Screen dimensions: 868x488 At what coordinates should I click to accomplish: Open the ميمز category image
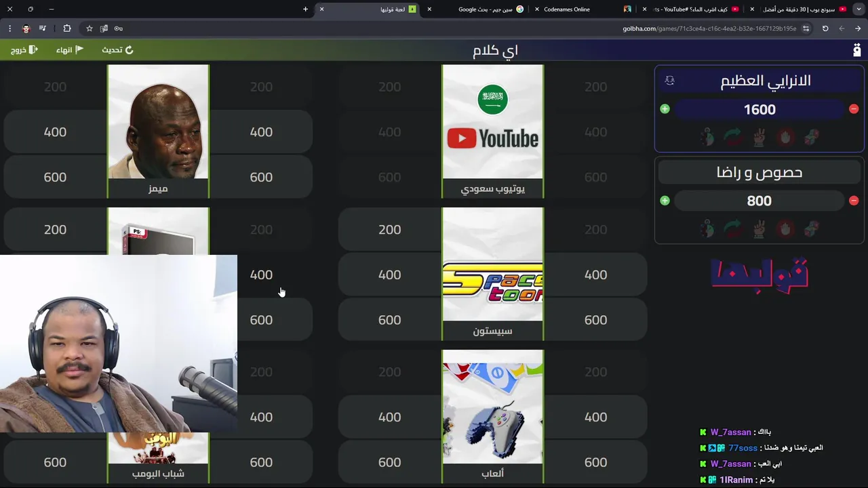coord(158,122)
